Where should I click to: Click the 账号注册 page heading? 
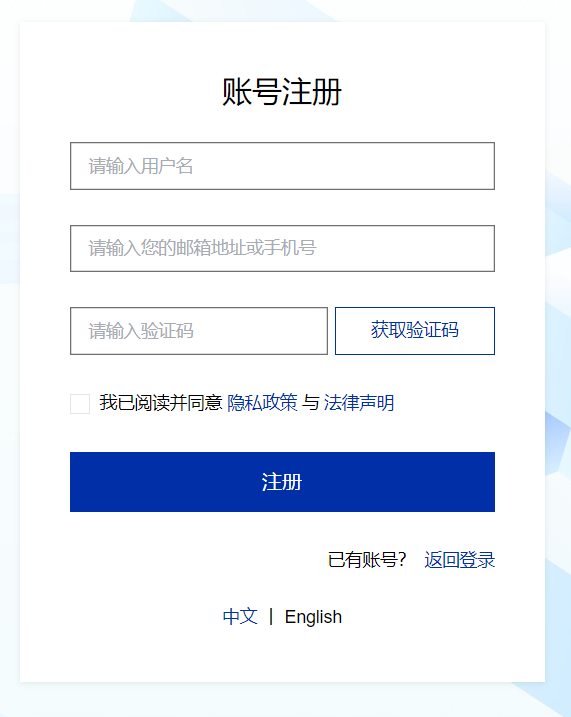282,92
